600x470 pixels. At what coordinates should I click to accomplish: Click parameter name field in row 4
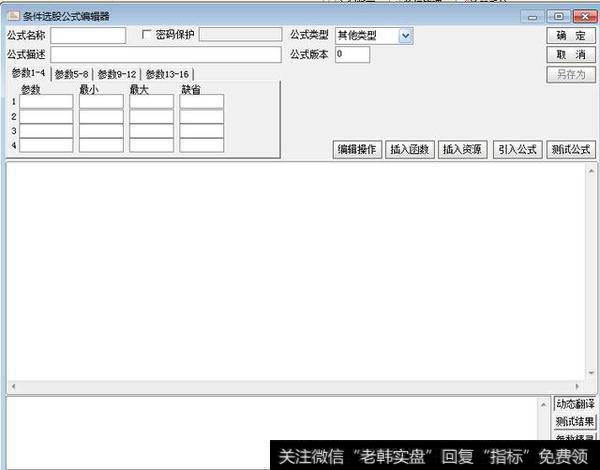(46, 145)
